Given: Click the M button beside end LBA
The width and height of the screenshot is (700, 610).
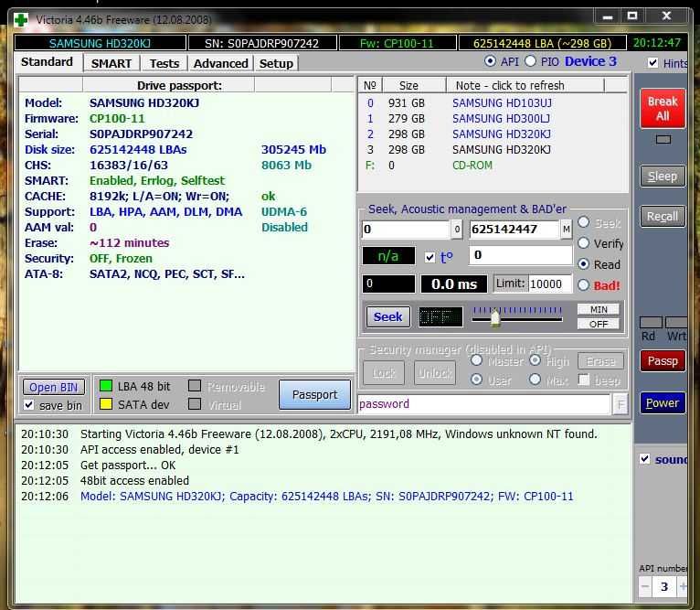Looking at the screenshot, I should point(567,229).
